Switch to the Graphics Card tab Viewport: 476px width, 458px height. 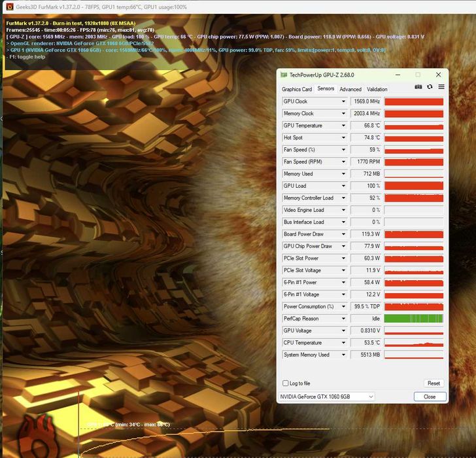pos(297,89)
